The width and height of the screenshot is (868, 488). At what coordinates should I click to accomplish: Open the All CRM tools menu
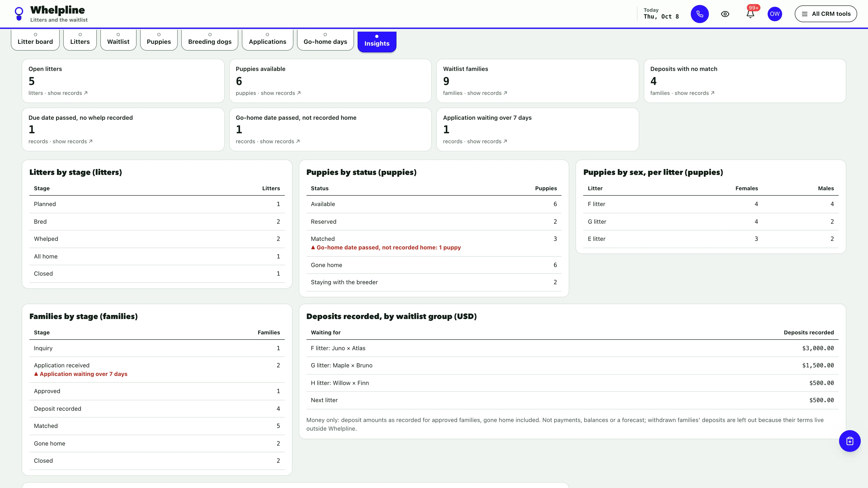click(x=826, y=14)
